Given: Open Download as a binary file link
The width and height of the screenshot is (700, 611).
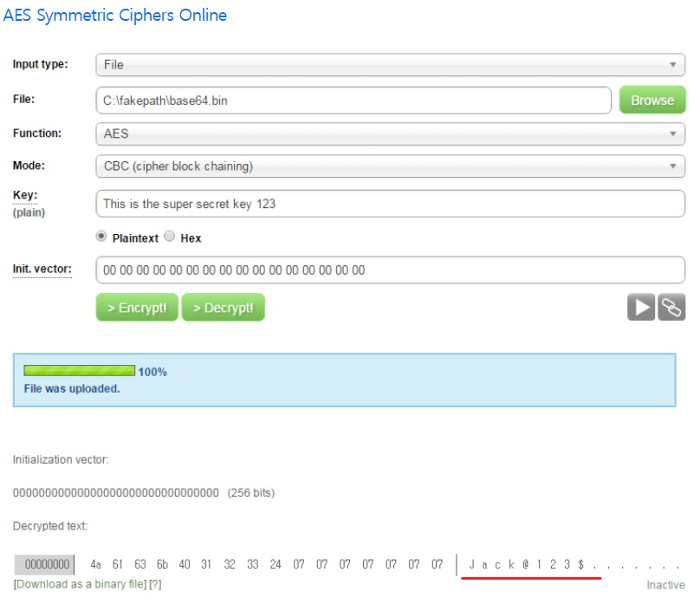Looking at the screenshot, I should (x=81, y=584).
